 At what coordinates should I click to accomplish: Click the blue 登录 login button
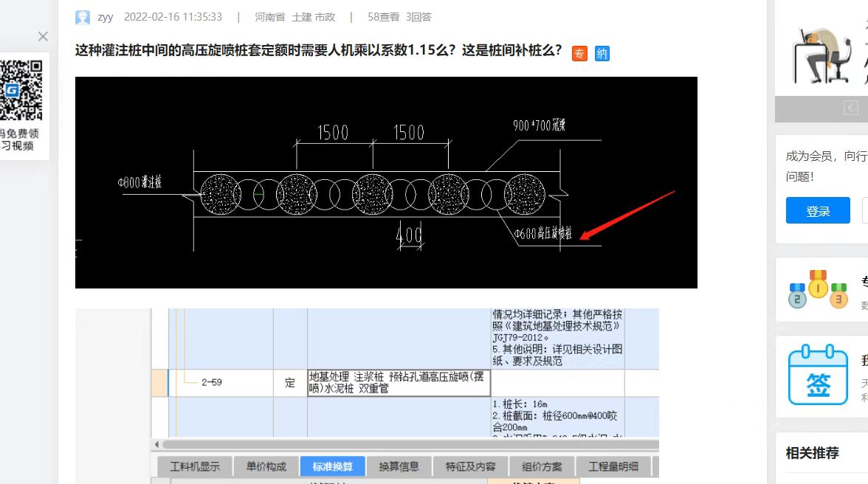(818, 210)
